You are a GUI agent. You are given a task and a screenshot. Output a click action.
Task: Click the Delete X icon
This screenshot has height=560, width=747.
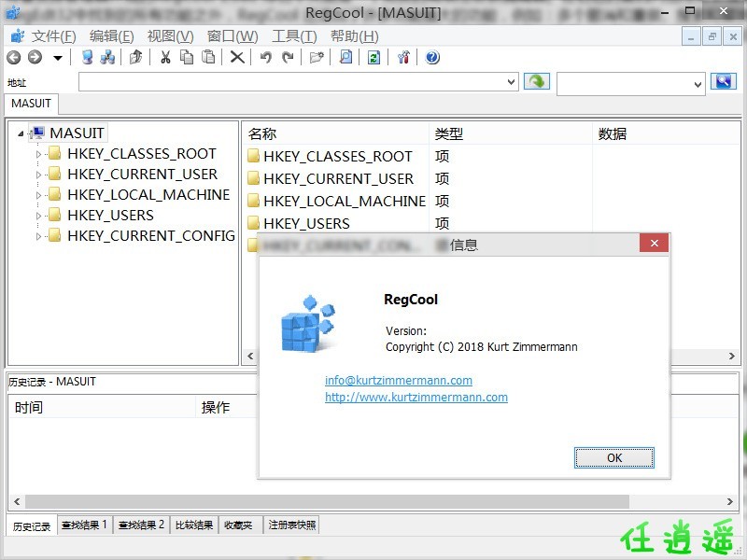237,58
